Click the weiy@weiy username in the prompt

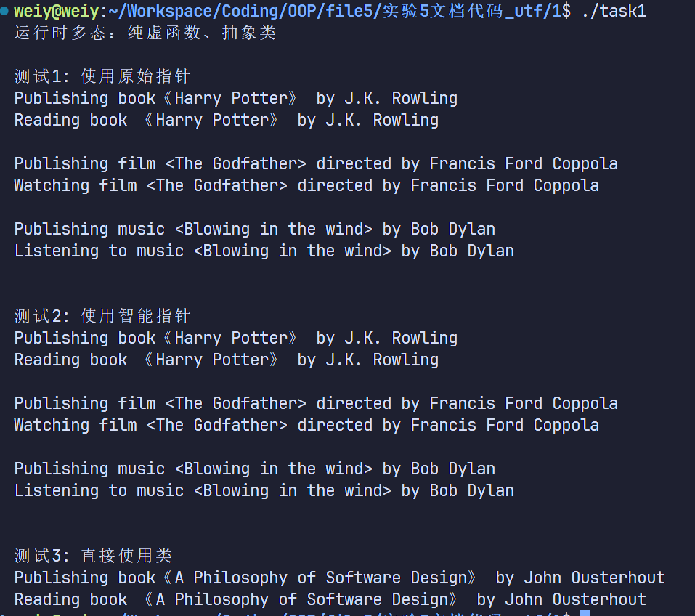click(x=57, y=11)
